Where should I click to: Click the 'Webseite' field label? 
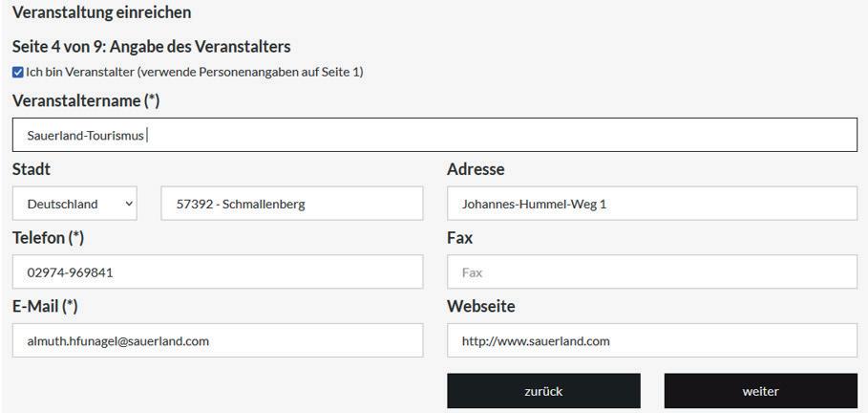tap(480, 306)
